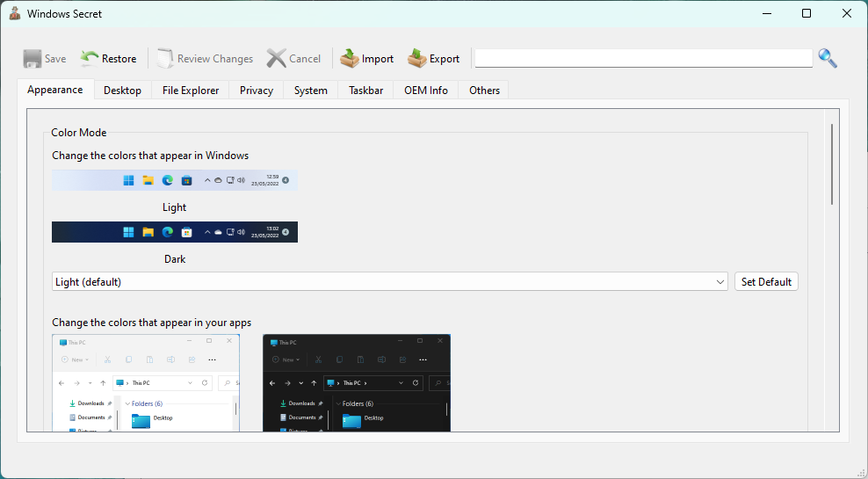Click the vertical scrollbar in settings panel

point(832,164)
